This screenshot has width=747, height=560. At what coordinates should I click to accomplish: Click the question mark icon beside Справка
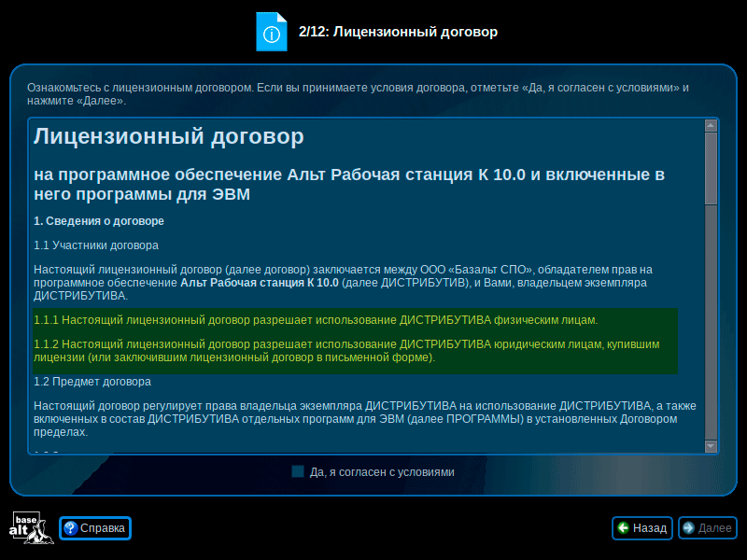pyautogui.click(x=69, y=528)
